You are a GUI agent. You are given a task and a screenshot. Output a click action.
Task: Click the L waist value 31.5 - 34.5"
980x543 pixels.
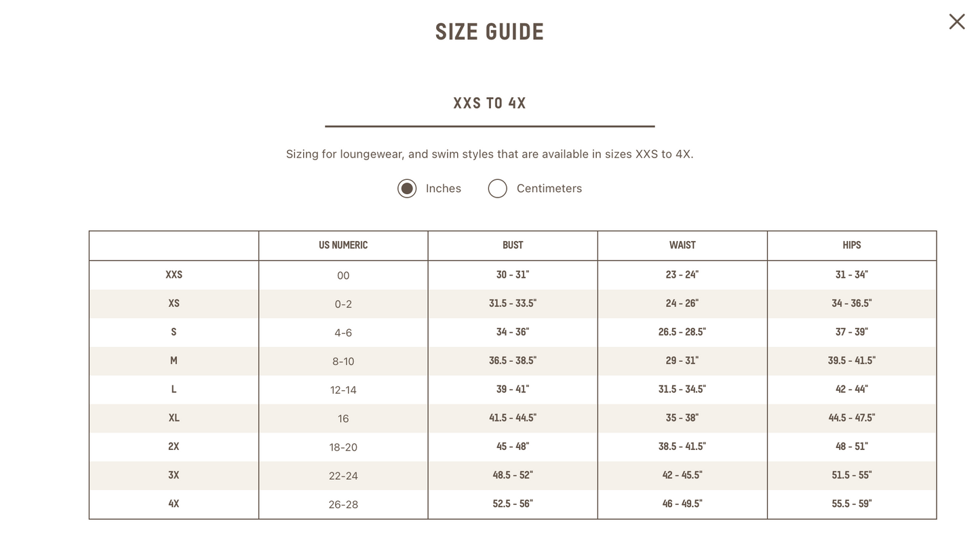coord(682,389)
